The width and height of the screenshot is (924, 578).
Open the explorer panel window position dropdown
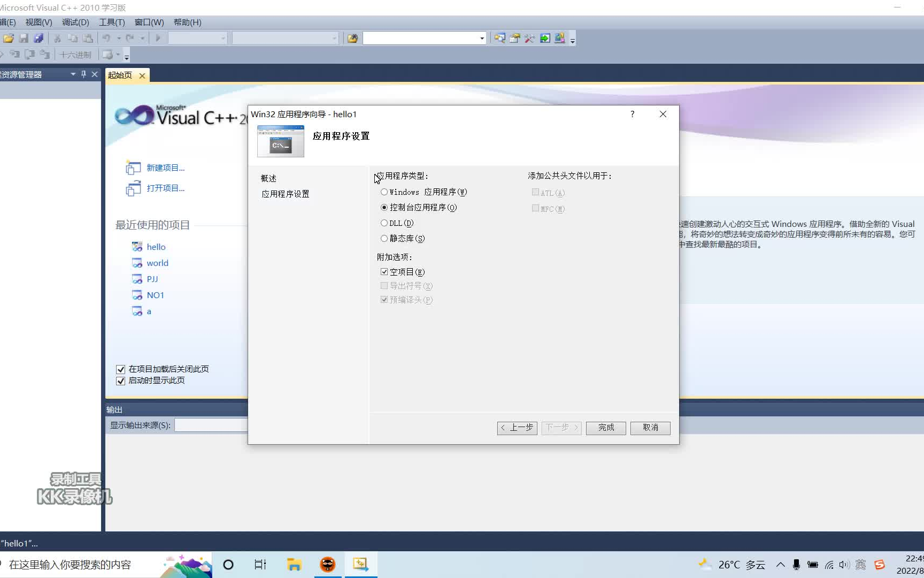tap(73, 74)
